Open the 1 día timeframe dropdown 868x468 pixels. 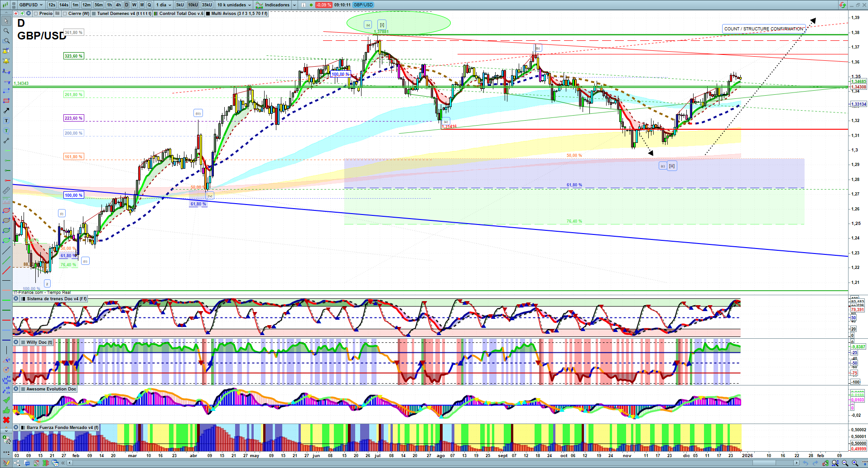tap(164, 5)
